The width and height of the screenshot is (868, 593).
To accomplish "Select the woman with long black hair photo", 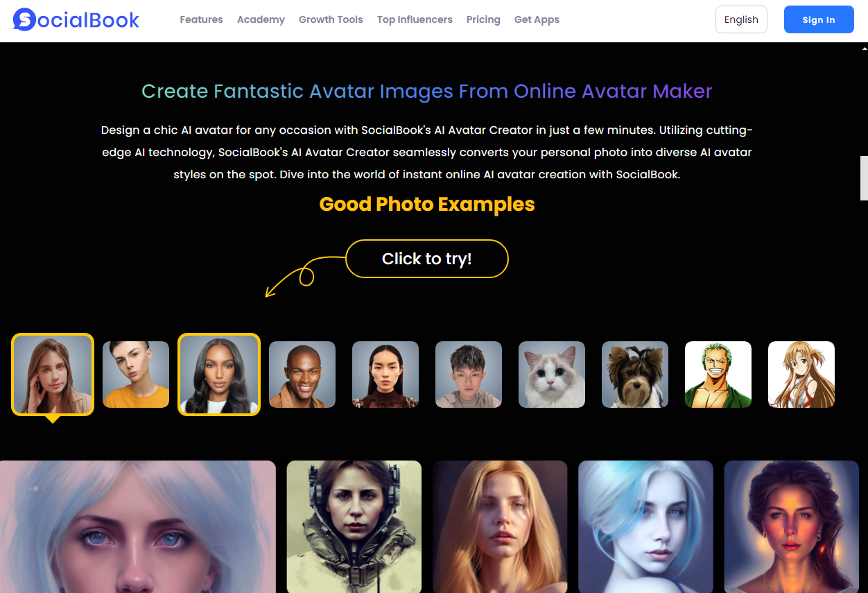I will coord(219,375).
